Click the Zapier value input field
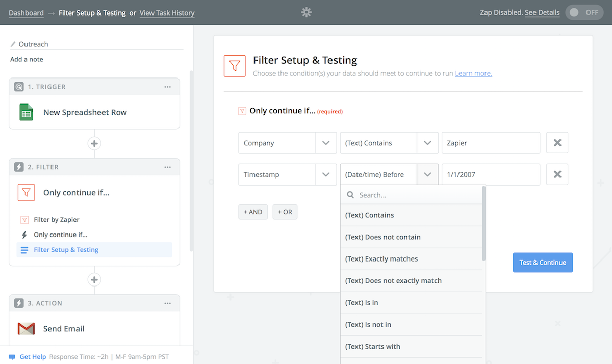612x364 pixels. [x=491, y=143]
